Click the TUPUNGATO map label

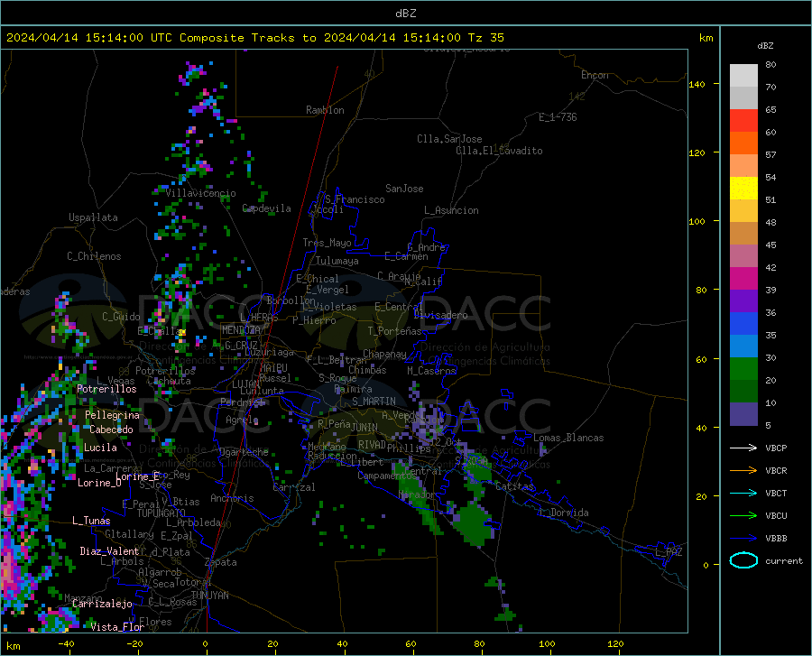coord(161,513)
